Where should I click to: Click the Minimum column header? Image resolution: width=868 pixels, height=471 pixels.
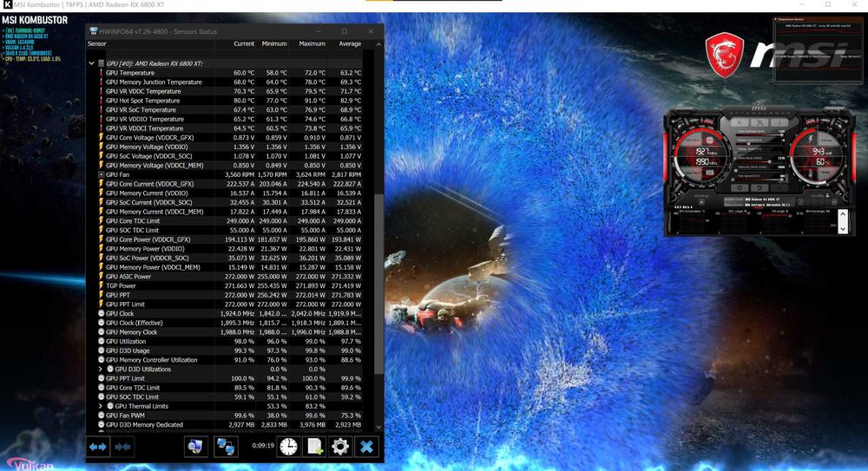(274, 43)
